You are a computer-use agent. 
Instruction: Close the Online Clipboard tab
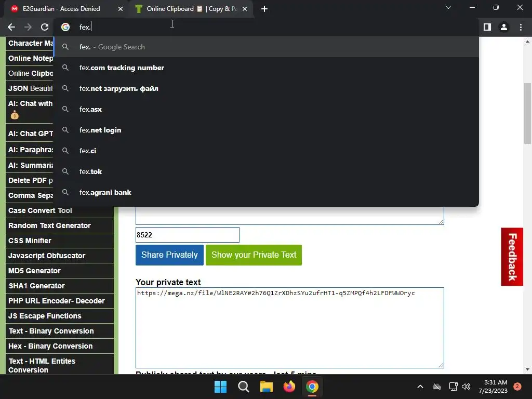(245, 9)
